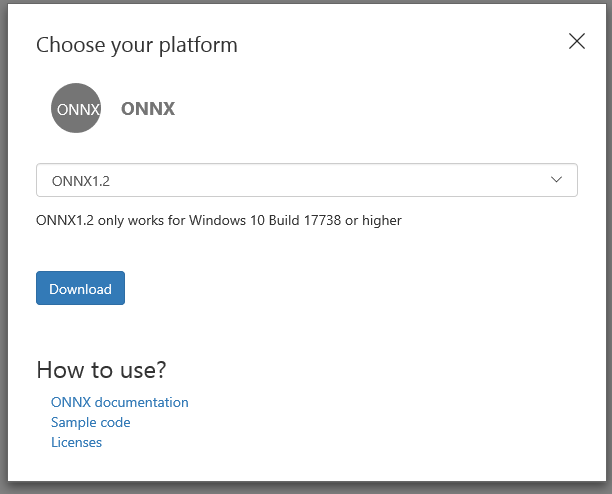Viewport: 612px width, 494px height.
Task: Click the How to use? heading
Action: pos(101,370)
